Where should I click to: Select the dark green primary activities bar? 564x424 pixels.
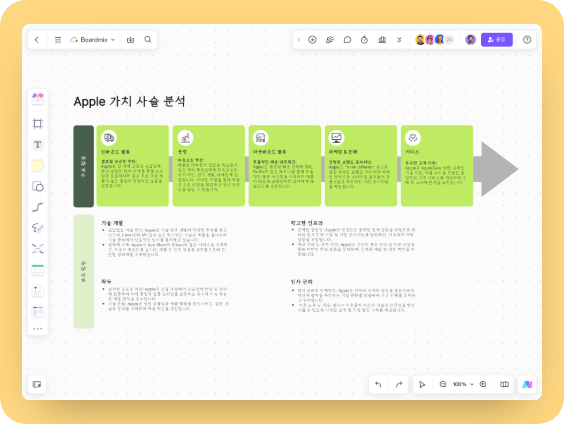click(x=83, y=166)
